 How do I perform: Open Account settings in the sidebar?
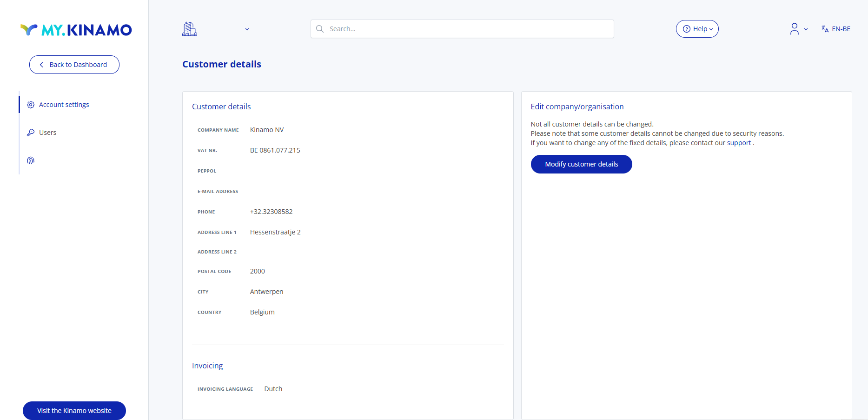pos(64,105)
